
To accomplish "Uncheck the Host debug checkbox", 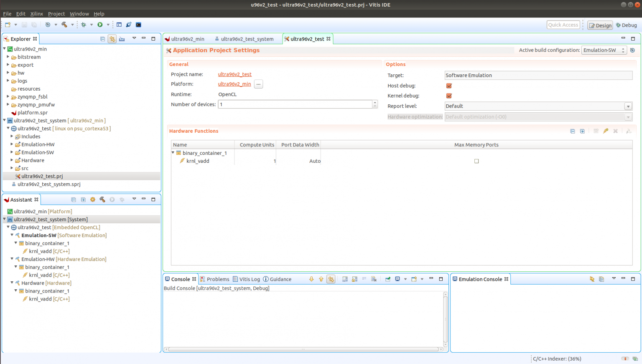I will point(449,86).
